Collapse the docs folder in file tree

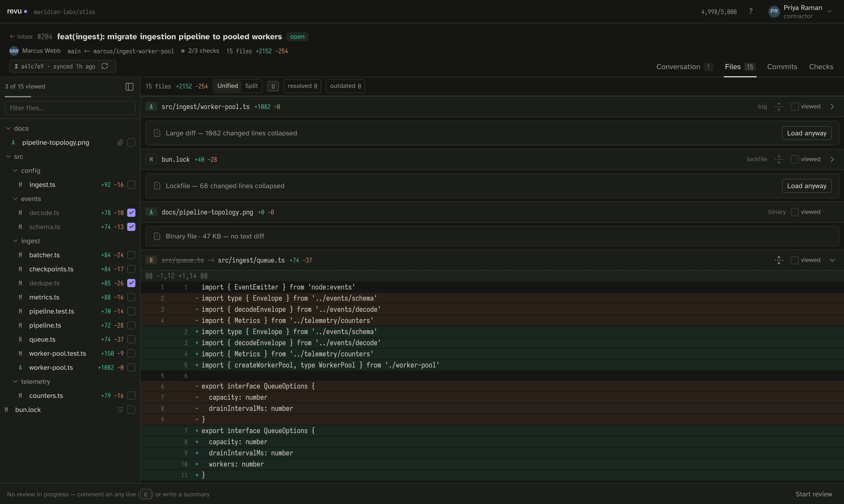(x=8, y=128)
